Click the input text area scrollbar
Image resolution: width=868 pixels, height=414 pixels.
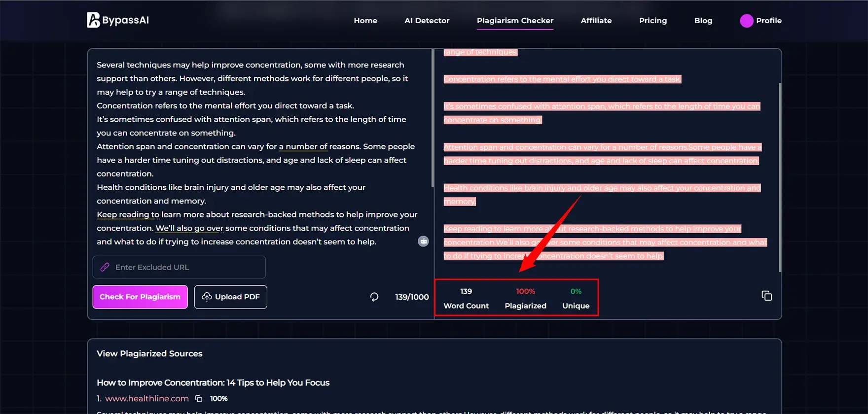click(433, 118)
